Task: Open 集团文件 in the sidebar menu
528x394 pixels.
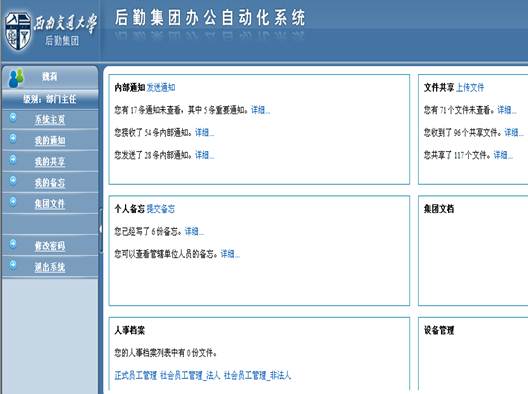Action: (50, 204)
